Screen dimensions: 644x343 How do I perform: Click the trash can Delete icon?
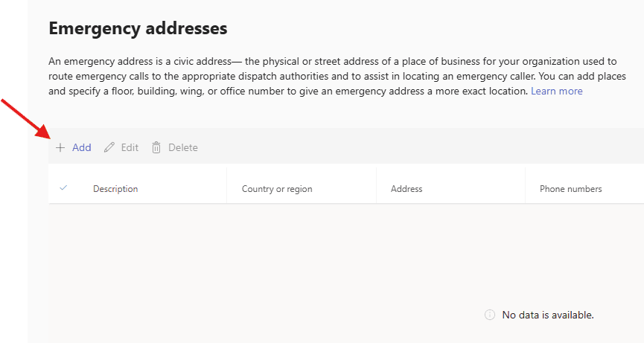156,147
